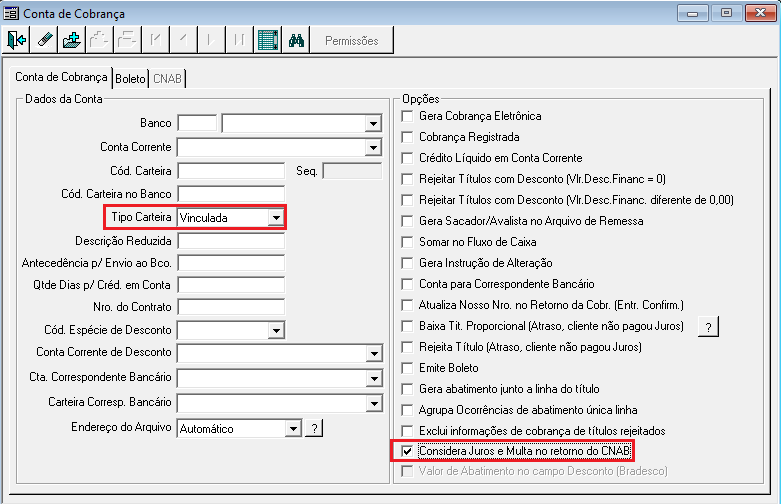
Task: Enable Emite Boleto checkbox
Action: (407, 368)
